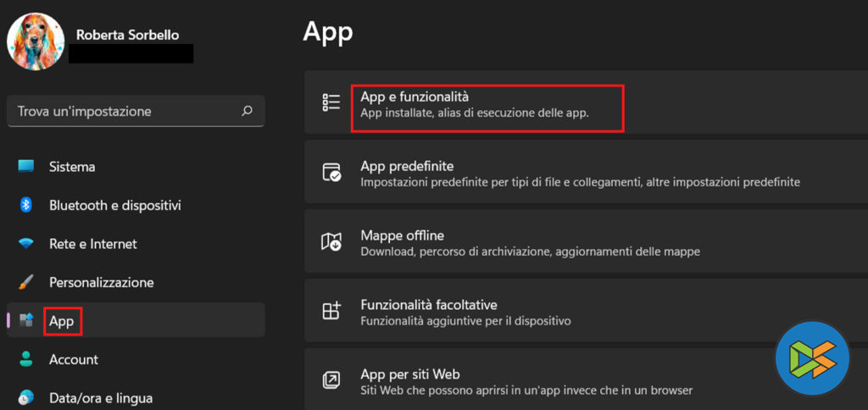The height and width of the screenshot is (410, 868).
Task: Click the search magnifier icon
Action: pos(247,111)
